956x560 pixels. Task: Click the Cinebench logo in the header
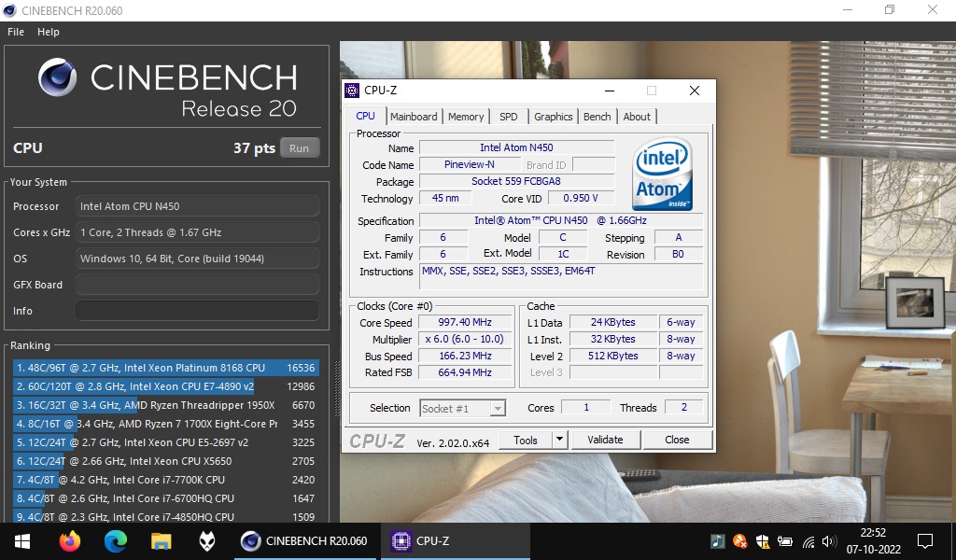point(58,77)
